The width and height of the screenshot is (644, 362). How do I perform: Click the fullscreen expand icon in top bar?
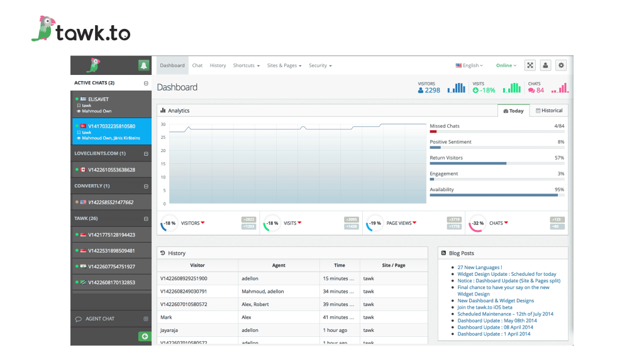tap(530, 65)
